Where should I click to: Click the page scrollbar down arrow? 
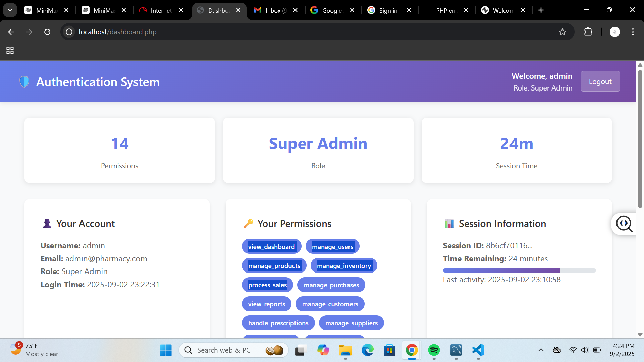click(x=640, y=334)
